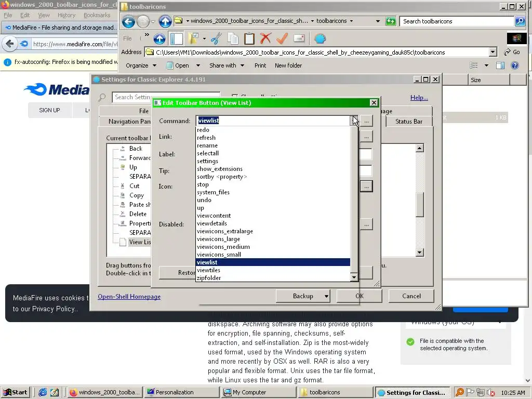Click the command list scroll-down arrow
This screenshot has height=399, width=532.
pyautogui.click(x=354, y=277)
